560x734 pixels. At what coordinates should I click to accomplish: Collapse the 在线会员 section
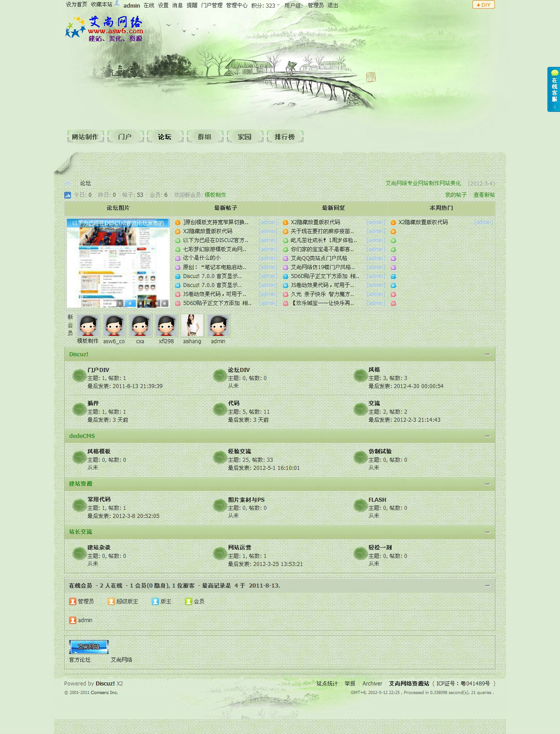click(x=487, y=586)
